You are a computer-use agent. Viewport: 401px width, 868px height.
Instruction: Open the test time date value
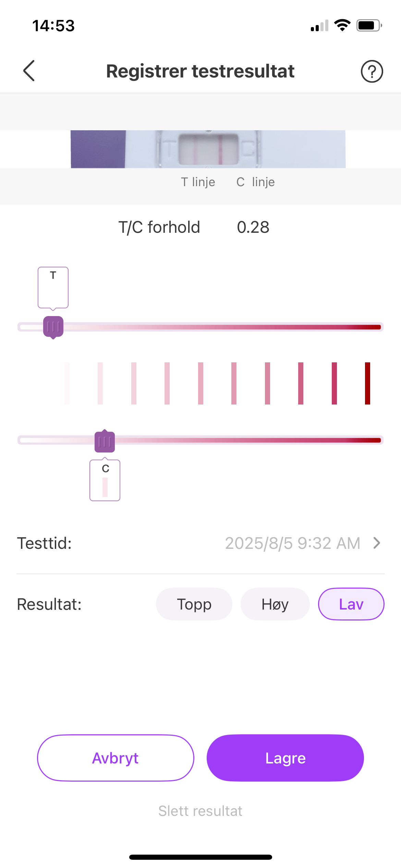click(x=292, y=543)
